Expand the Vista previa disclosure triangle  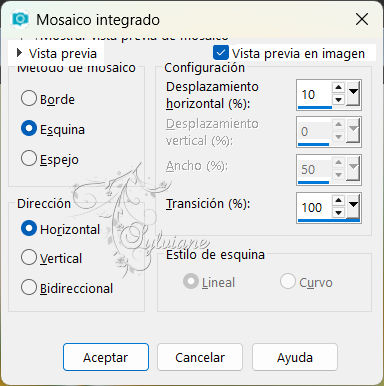tap(19, 53)
